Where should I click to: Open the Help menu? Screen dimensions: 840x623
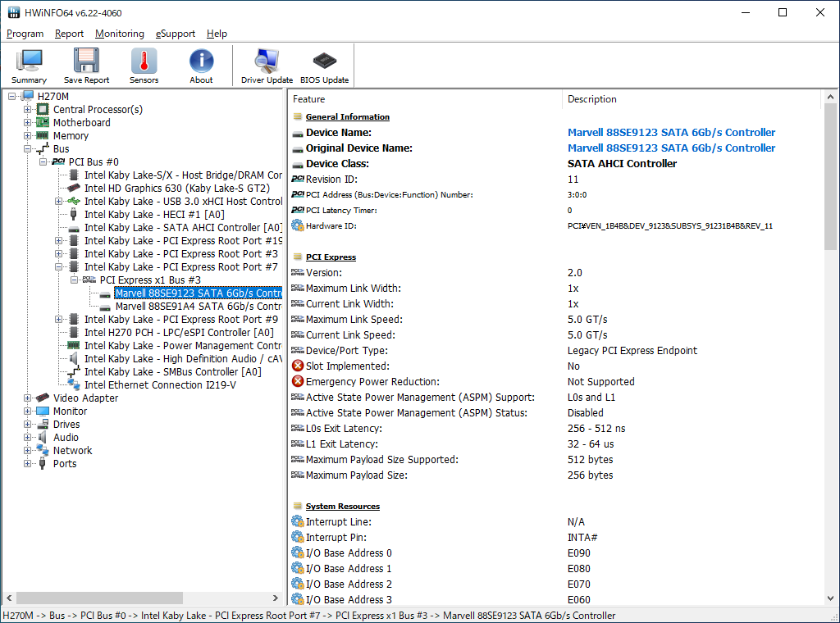click(x=217, y=33)
